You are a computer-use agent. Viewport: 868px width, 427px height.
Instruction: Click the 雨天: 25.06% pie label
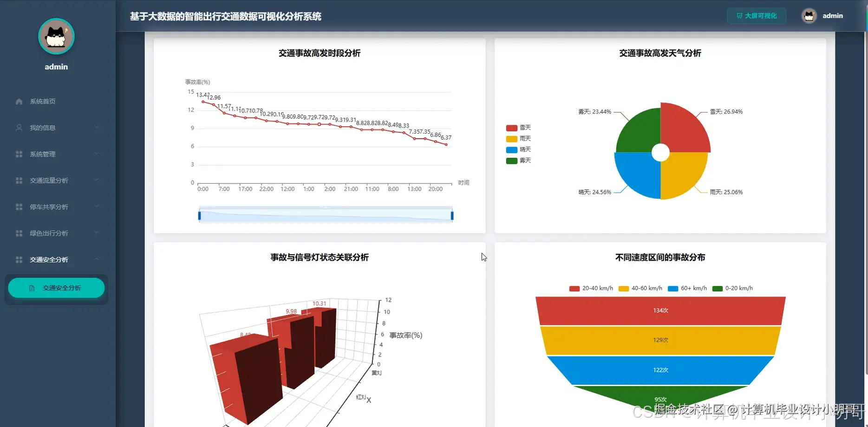(726, 192)
